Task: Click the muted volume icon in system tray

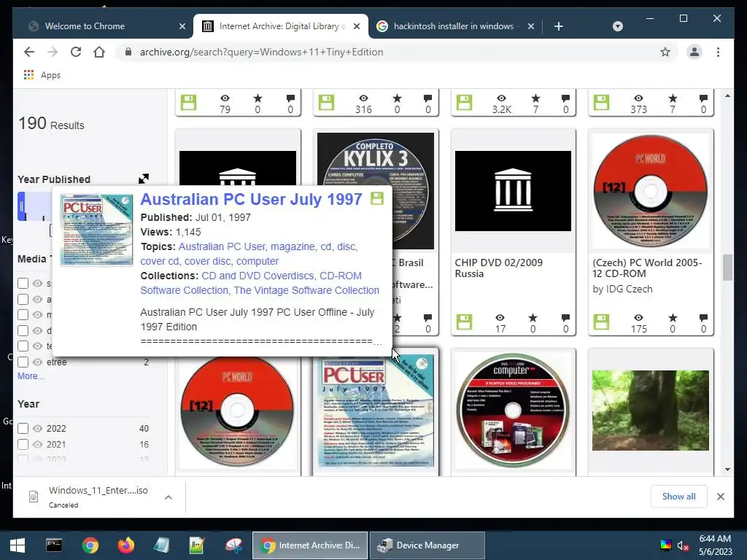Action: point(683,545)
